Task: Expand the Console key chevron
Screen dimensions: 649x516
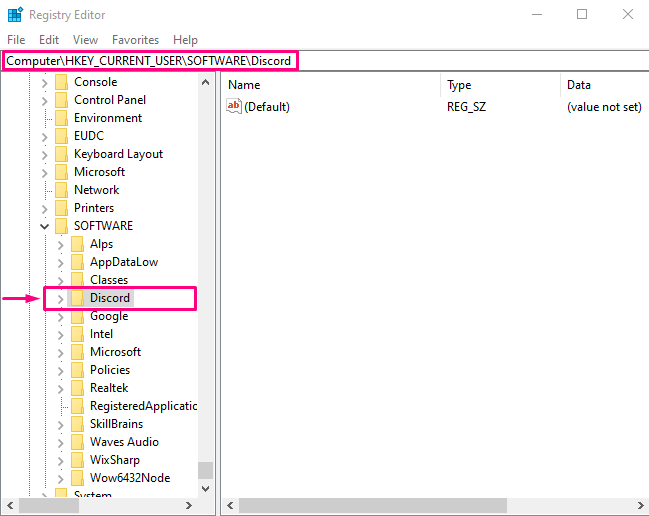Action: (x=45, y=83)
